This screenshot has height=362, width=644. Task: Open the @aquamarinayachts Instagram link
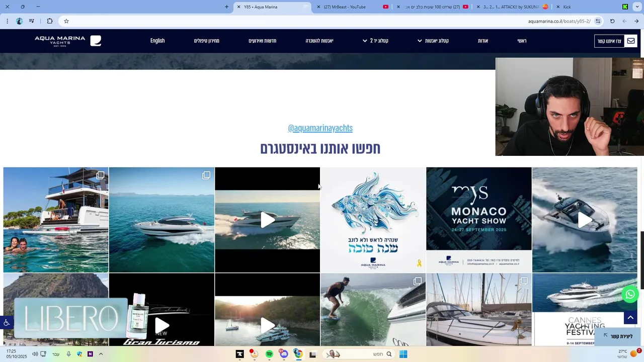pyautogui.click(x=320, y=128)
